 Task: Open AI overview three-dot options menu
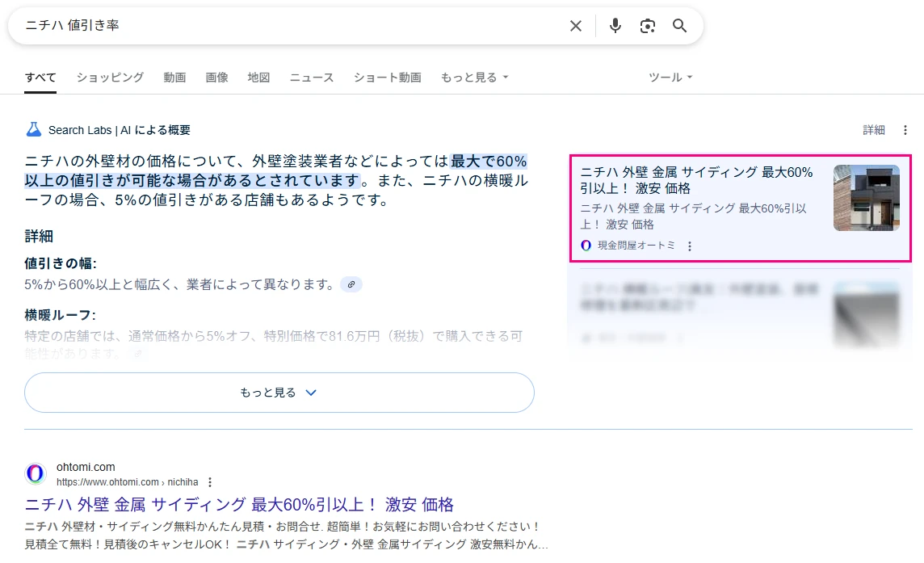click(x=905, y=130)
